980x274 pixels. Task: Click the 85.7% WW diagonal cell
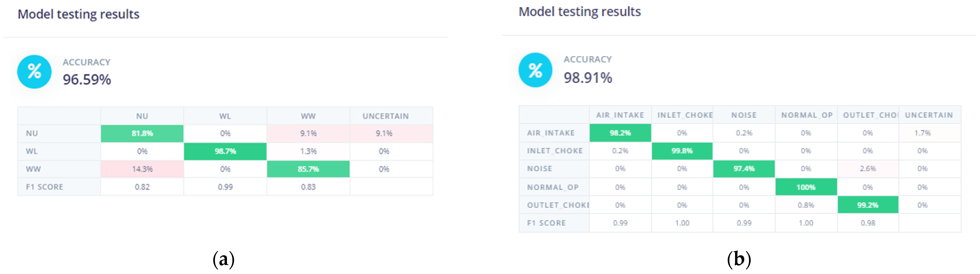308,169
